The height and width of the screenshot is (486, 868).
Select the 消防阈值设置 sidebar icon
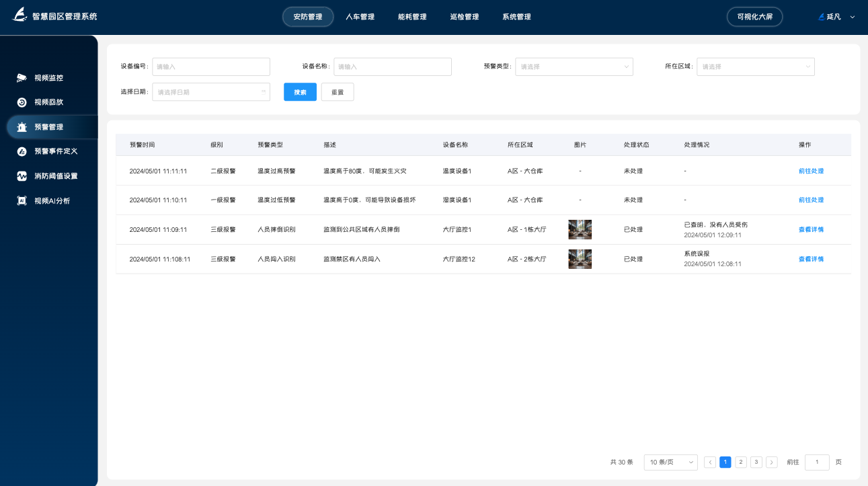click(22, 175)
